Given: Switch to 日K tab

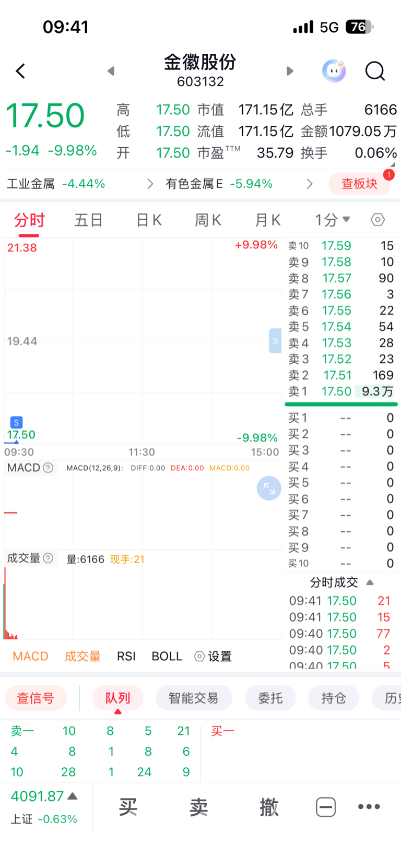Looking at the screenshot, I should click(x=149, y=220).
